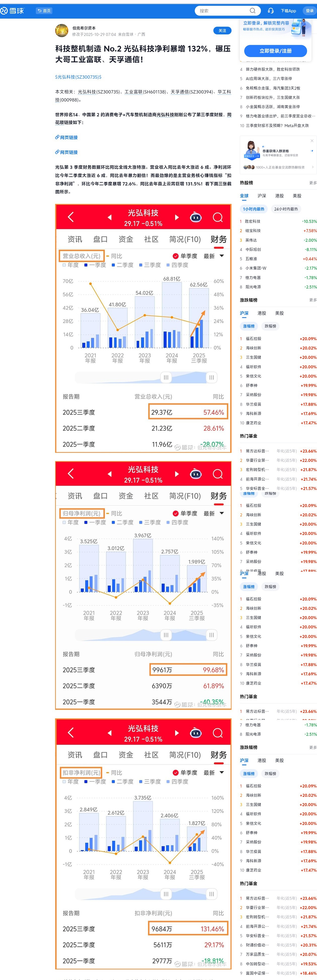This screenshot has height=980, width=317.
Task: Go back via the 首页 button
Action: point(44,11)
